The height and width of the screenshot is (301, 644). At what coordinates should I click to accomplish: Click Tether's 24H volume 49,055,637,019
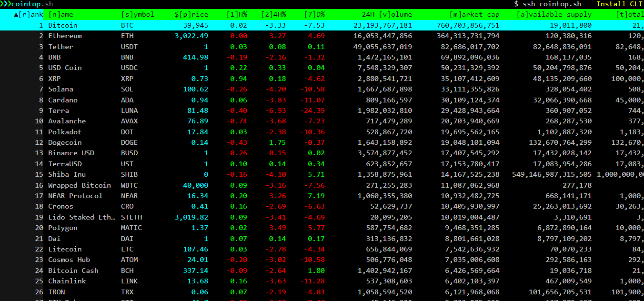(x=382, y=47)
